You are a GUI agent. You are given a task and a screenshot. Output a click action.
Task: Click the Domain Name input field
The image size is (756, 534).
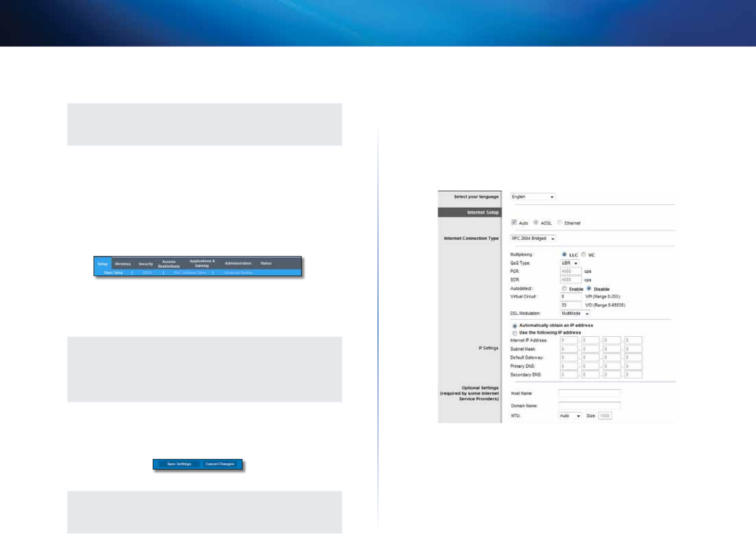pos(589,406)
